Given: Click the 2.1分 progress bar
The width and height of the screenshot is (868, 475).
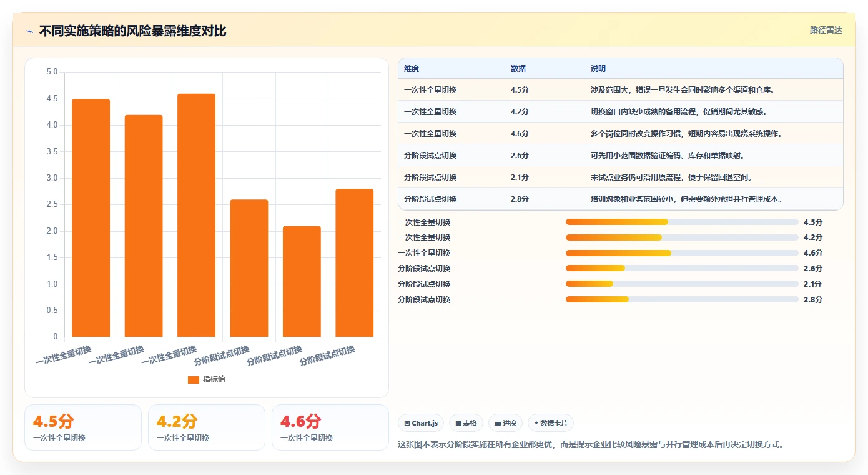Looking at the screenshot, I should pyautogui.click(x=682, y=284).
